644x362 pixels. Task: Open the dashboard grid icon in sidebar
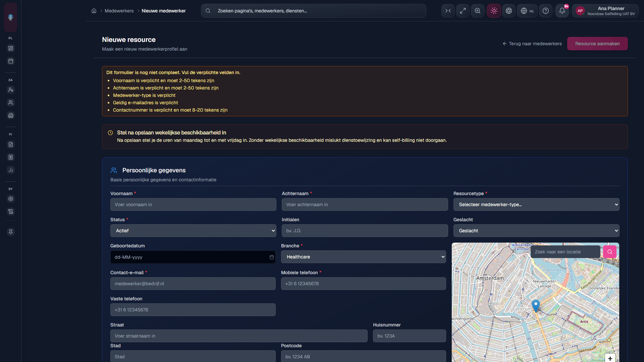point(11,48)
